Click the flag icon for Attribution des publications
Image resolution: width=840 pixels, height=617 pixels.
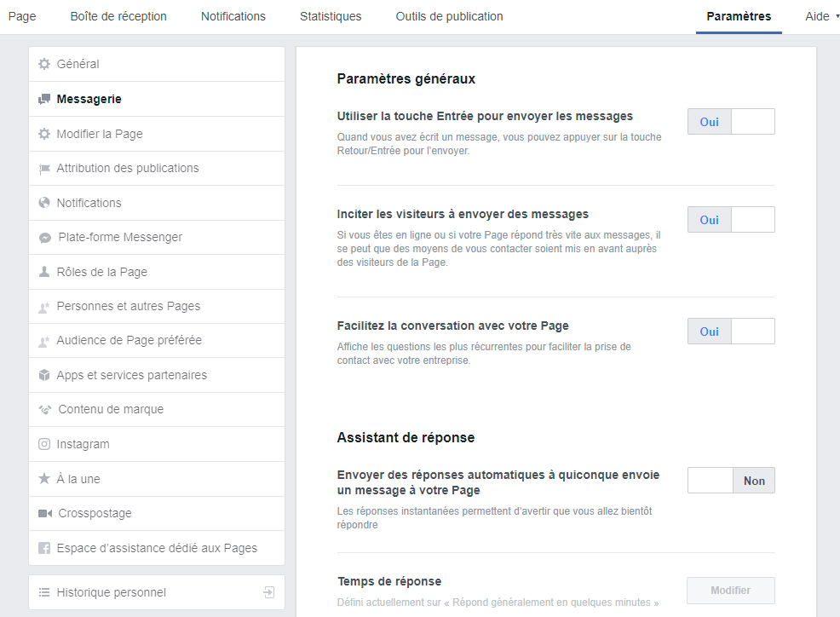tap(44, 169)
